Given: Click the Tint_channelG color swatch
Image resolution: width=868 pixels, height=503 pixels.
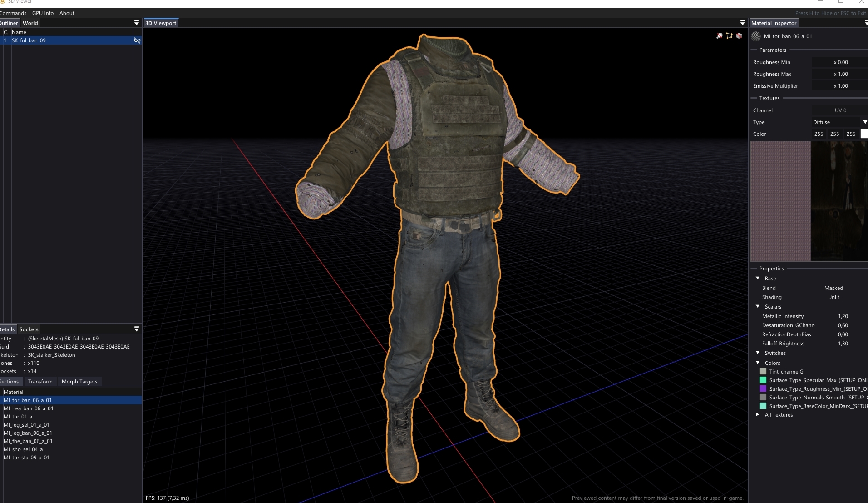Looking at the screenshot, I should click(763, 371).
